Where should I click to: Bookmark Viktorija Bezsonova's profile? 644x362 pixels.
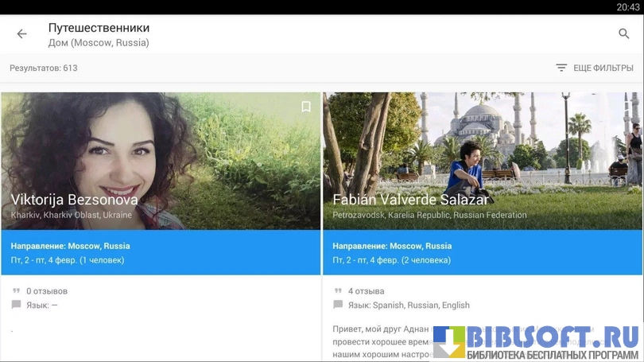[x=306, y=107]
